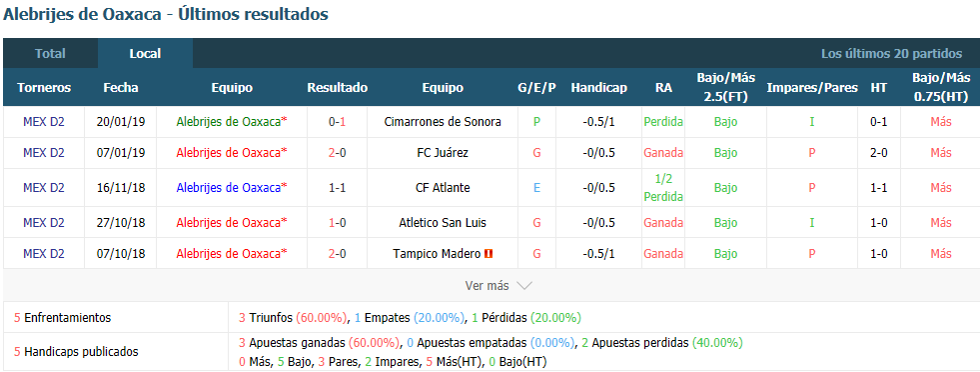Open the Atletico San Luis team link
This screenshot has height=372, width=980.
443,223
